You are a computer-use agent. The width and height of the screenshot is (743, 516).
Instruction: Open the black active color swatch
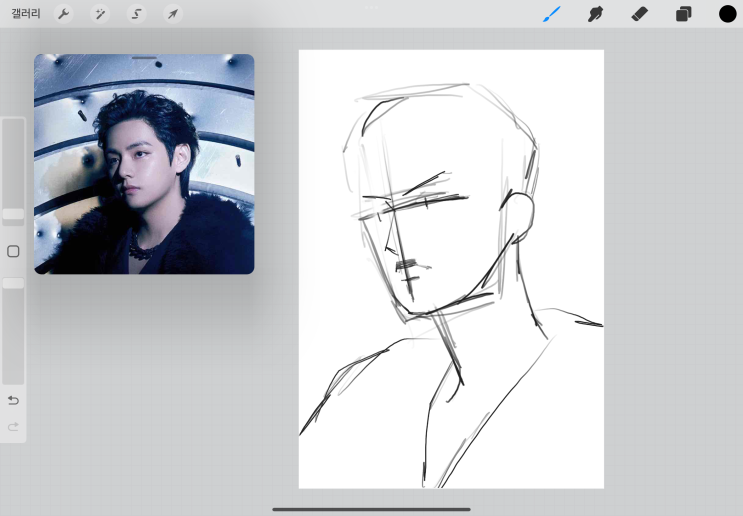727,14
